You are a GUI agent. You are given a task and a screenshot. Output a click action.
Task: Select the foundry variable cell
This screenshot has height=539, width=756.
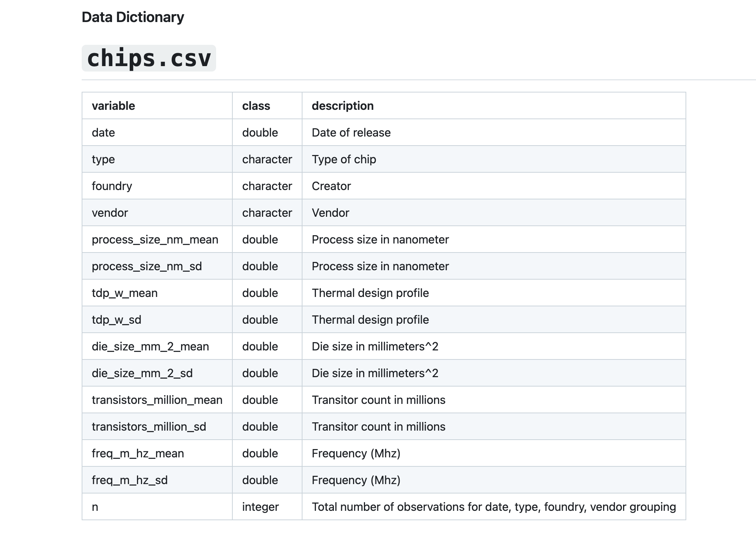tap(112, 186)
